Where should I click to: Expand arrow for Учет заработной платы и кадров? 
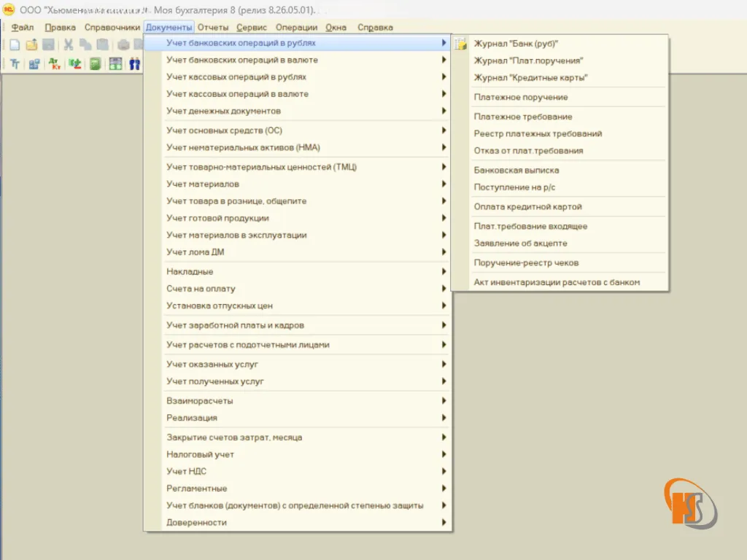click(444, 324)
